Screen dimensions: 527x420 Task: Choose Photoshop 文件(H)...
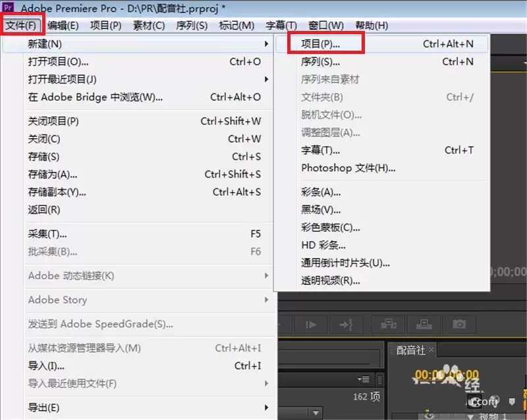click(382, 168)
